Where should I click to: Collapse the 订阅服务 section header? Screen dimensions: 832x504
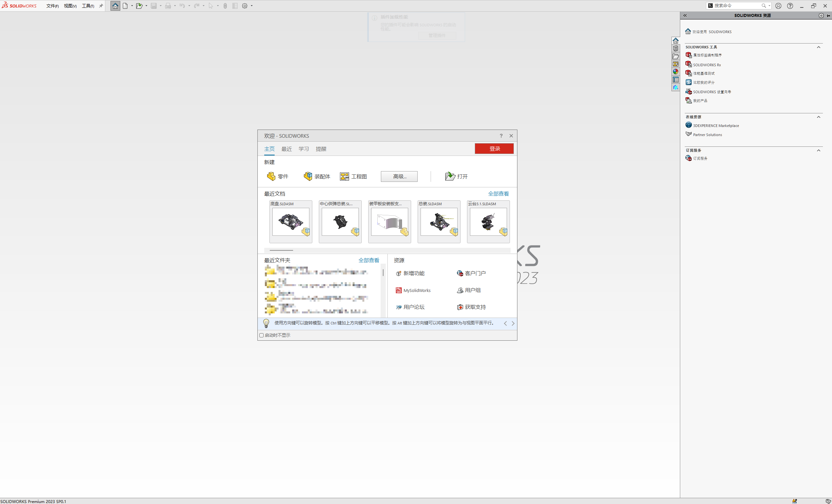818,150
